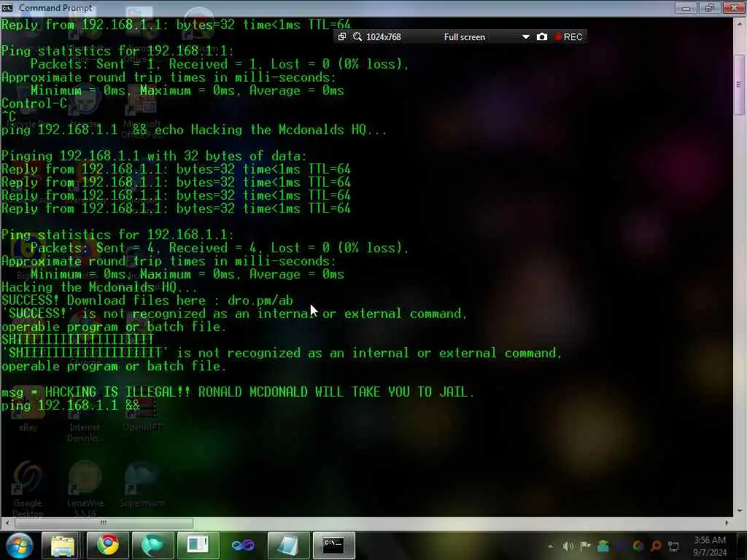Click the Command Prompt title bar icon

click(x=7, y=7)
